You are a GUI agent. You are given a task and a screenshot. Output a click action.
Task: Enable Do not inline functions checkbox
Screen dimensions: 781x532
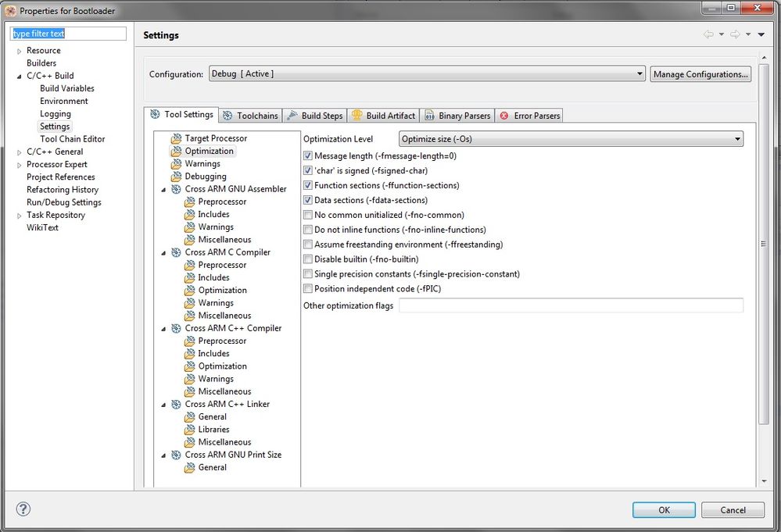point(308,230)
